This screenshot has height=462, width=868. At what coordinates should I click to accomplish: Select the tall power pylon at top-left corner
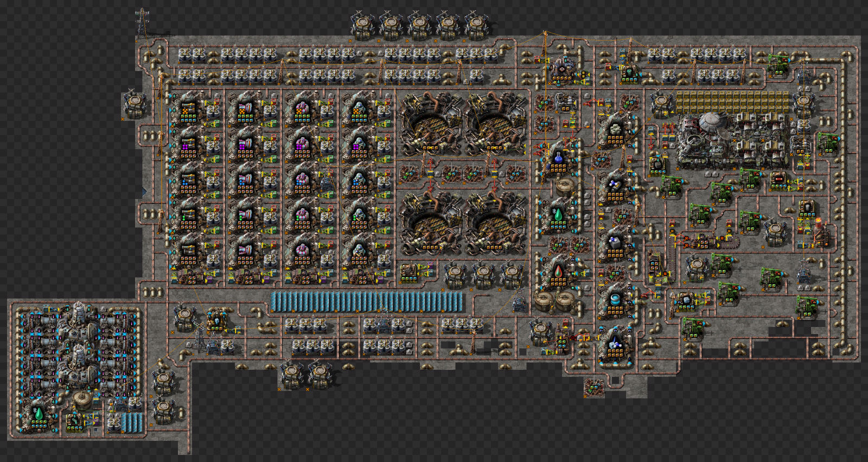142,23
